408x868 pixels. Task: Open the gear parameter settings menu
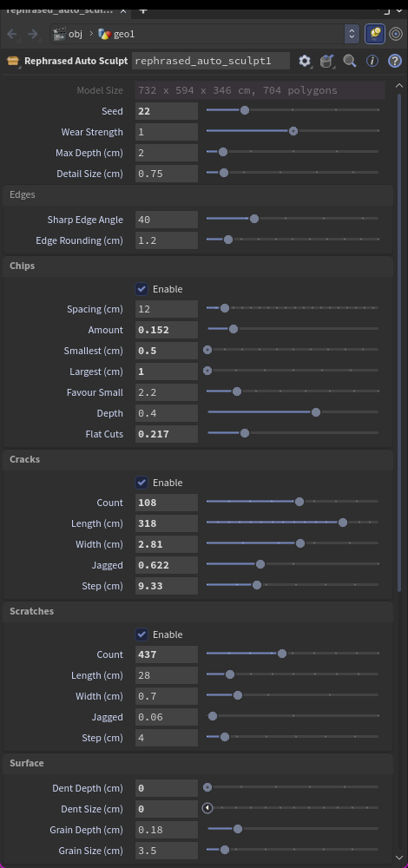pyautogui.click(x=305, y=61)
